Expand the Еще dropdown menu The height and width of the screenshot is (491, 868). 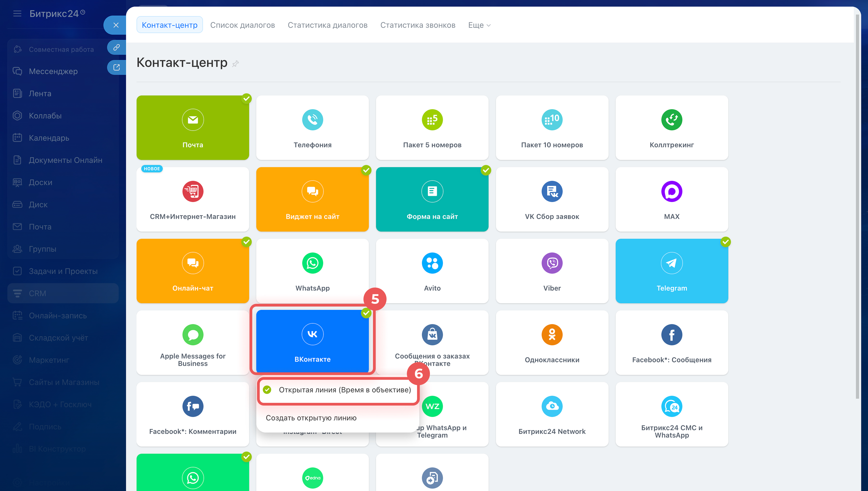point(479,25)
